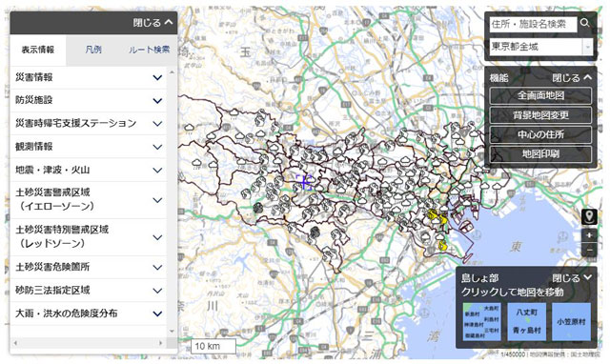Click the 背景地図変更 button
The width and height of the screenshot is (610, 364).
coord(540,115)
